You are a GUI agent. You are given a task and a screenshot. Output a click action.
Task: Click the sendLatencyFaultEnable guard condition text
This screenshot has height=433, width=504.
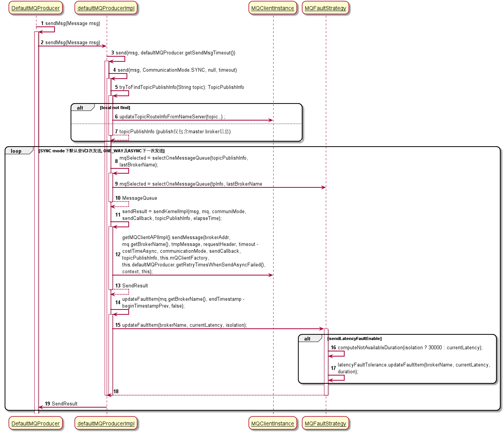click(x=354, y=339)
